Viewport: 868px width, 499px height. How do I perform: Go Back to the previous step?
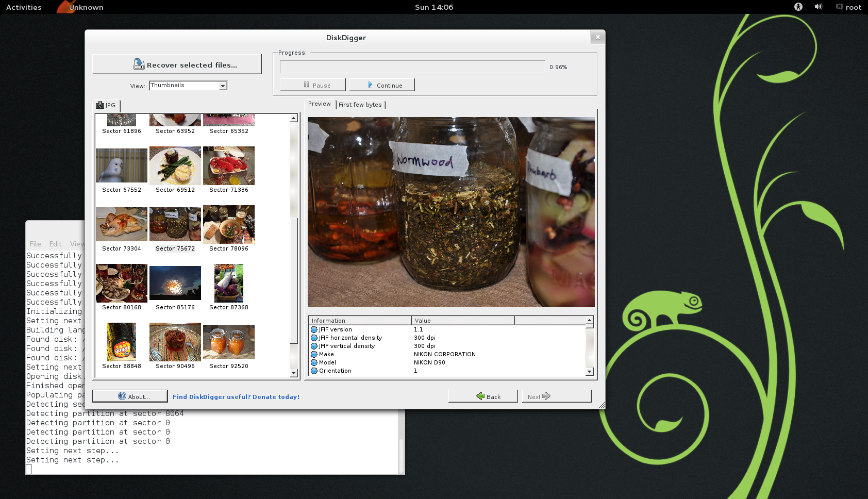click(483, 396)
